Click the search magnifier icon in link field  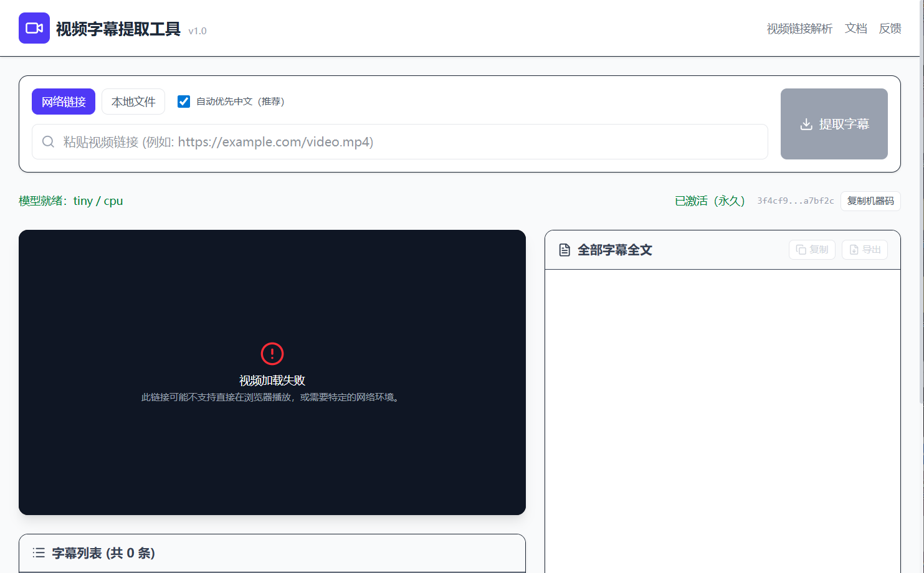[x=48, y=142]
